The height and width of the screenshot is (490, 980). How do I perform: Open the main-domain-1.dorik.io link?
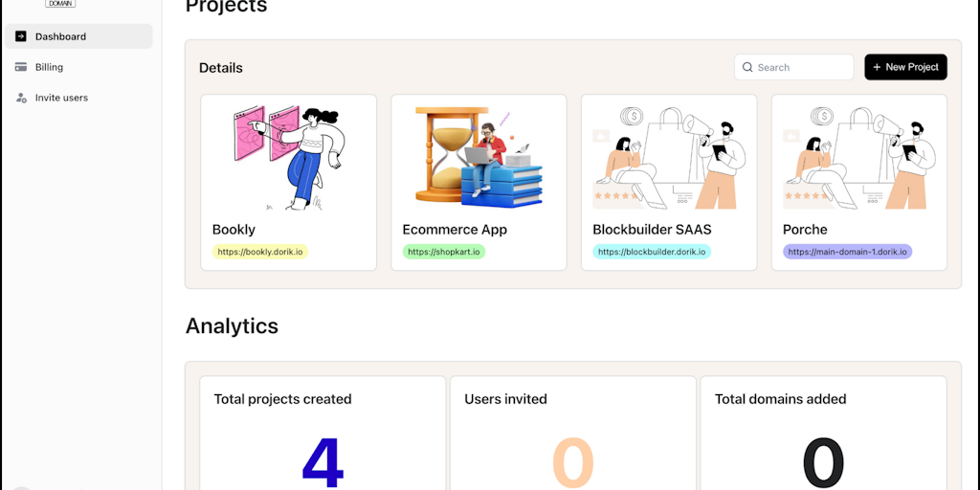pyautogui.click(x=847, y=252)
